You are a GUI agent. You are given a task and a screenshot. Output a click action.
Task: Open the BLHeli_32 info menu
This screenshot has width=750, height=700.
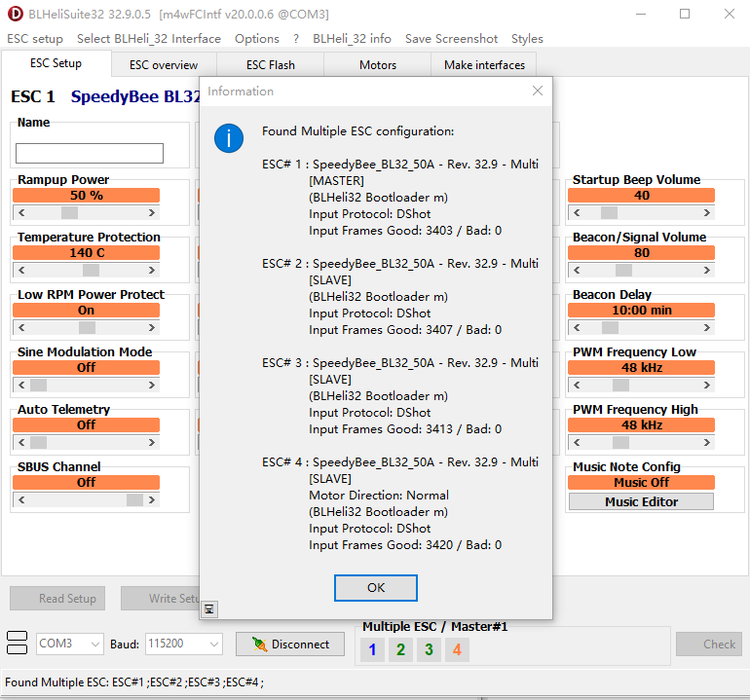pyautogui.click(x=352, y=39)
